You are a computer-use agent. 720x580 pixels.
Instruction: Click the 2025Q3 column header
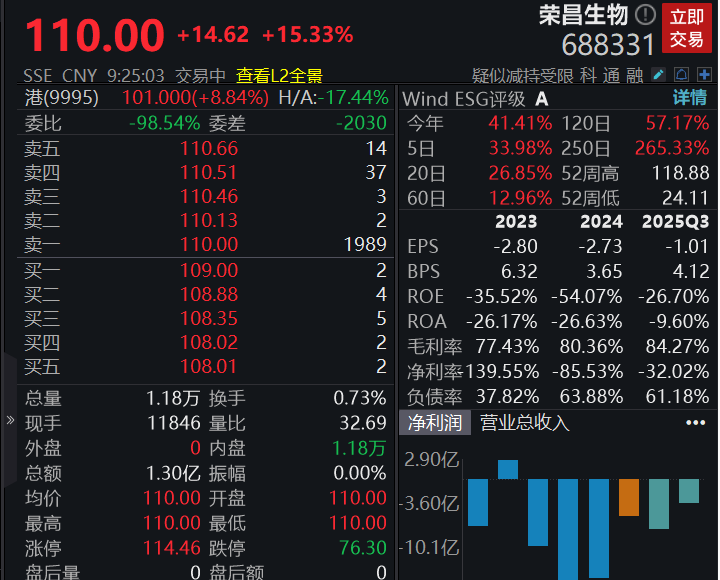point(675,222)
